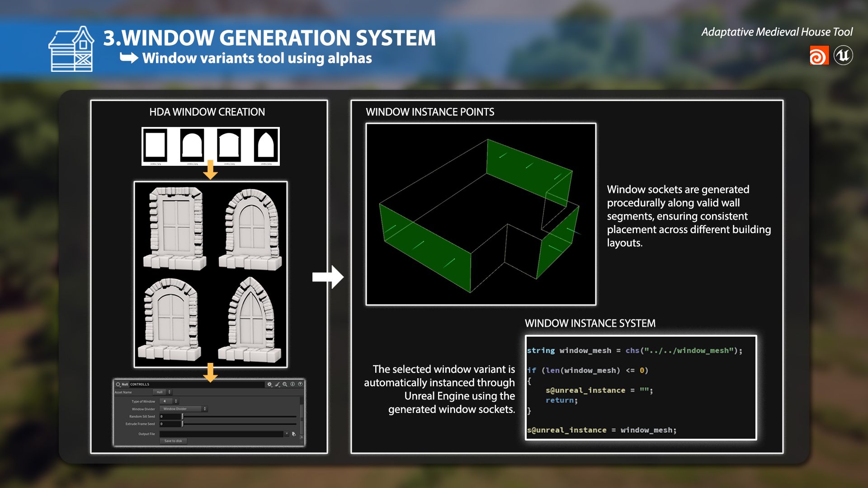The width and height of the screenshot is (868, 488).
Task: Click the CONTROLLS node name field
Action: (197, 385)
